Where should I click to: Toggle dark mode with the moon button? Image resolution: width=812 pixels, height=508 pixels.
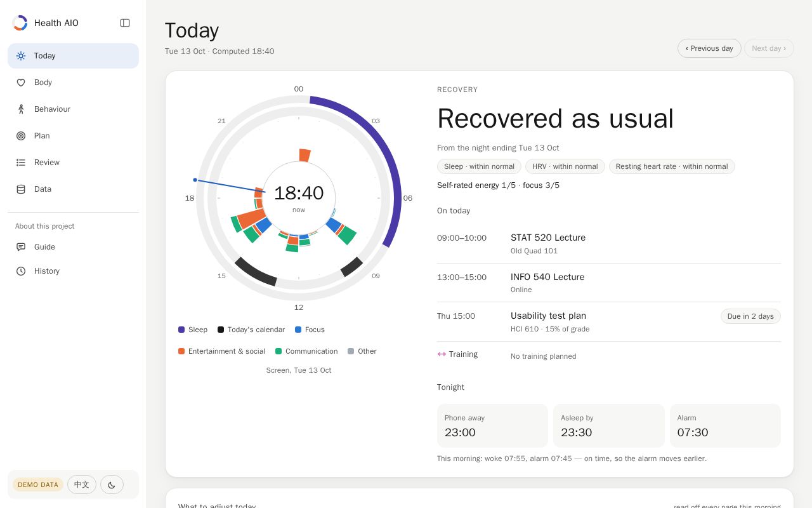112,485
